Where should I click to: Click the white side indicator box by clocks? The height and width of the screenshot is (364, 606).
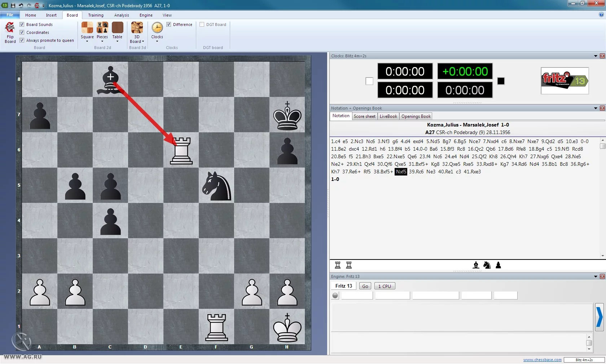tap(369, 81)
